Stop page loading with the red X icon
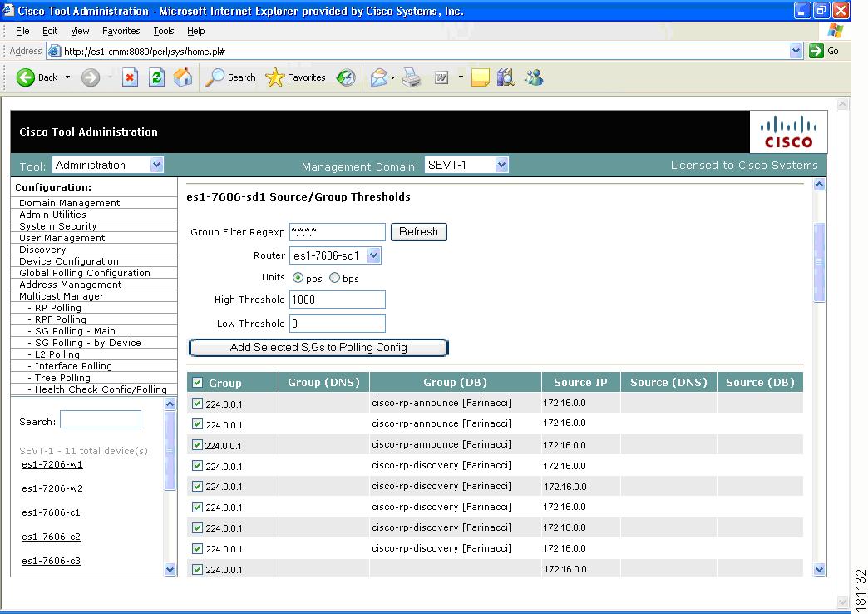 tap(130, 77)
